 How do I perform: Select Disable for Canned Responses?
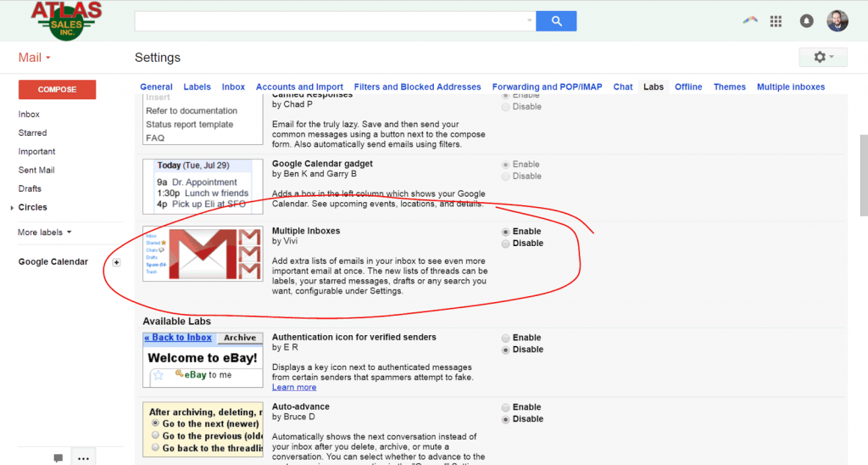click(505, 107)
